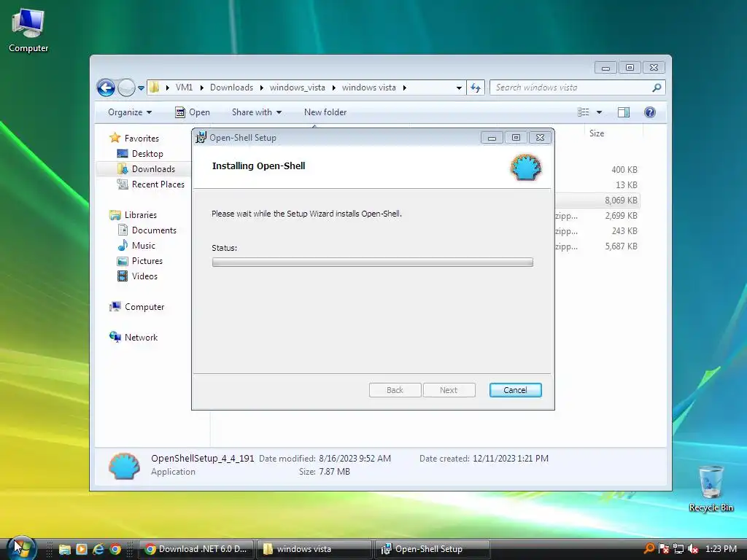The height and width of the screenshot is (560, 747).
Task: Click the Search windows vista field
Action: tap(570, 87)
